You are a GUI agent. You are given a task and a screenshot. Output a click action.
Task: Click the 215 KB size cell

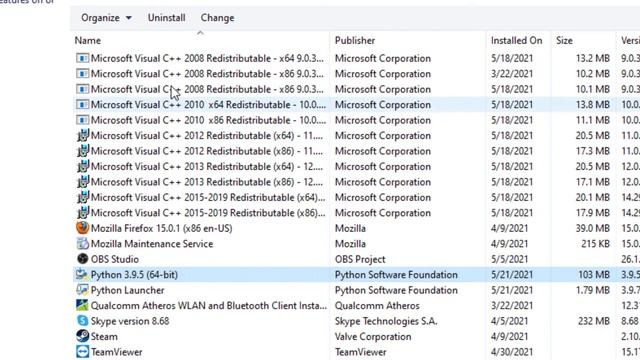[x=596, y=244]
